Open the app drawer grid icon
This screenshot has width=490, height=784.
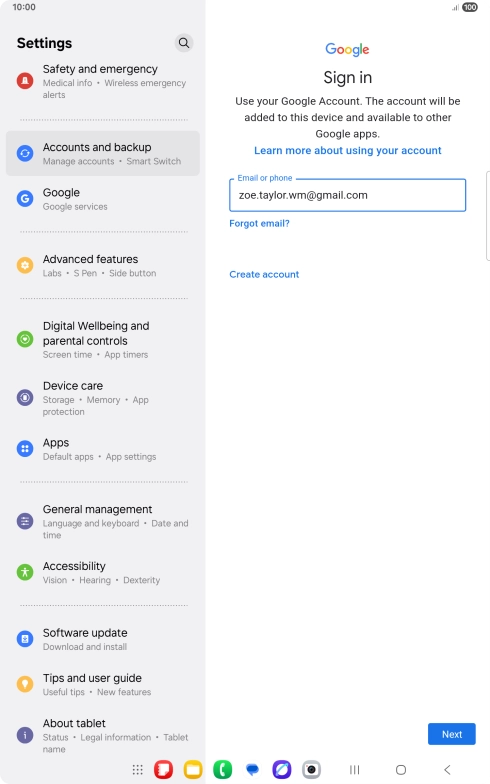point(138,770)
